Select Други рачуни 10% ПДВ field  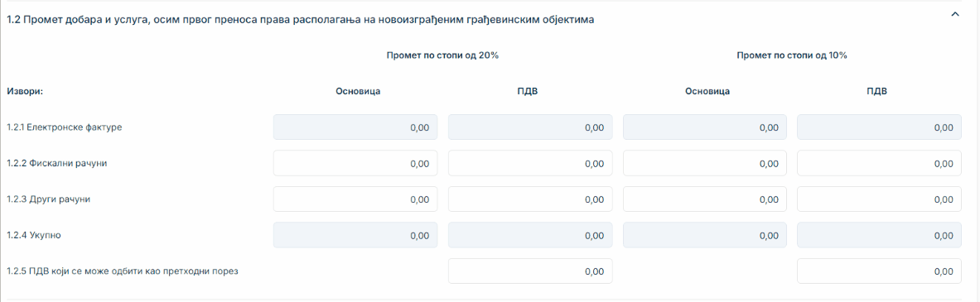[x=880, y=199]
